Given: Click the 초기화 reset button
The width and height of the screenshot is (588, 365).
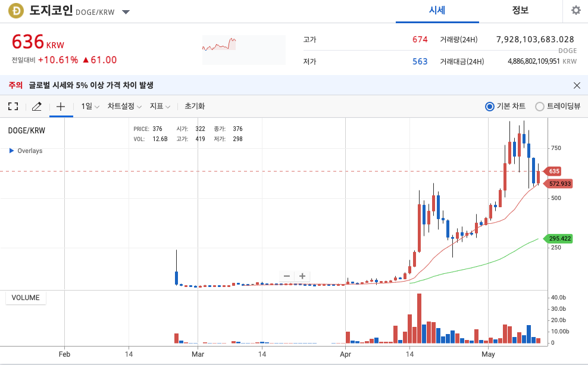Looking at the screenshot, I should [x=195, y=106].
